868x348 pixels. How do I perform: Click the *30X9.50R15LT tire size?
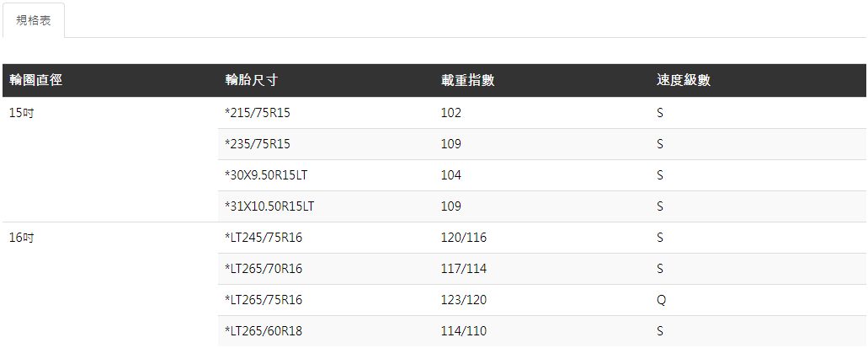273,175
